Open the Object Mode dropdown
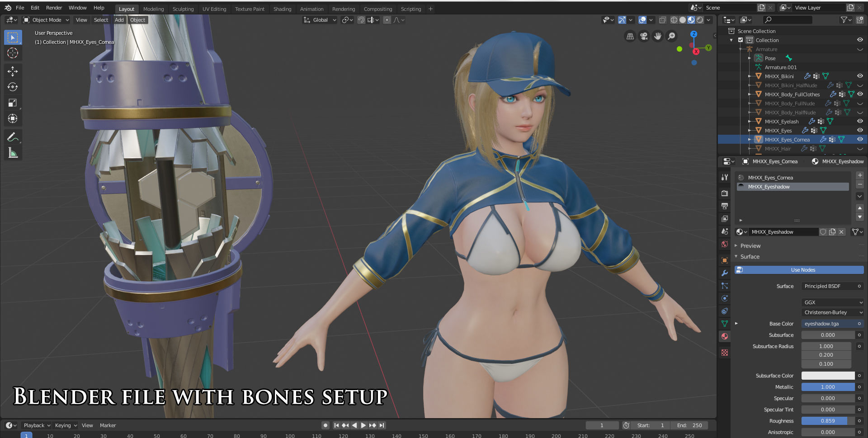 pyautogui.click(x=47, y=20)
